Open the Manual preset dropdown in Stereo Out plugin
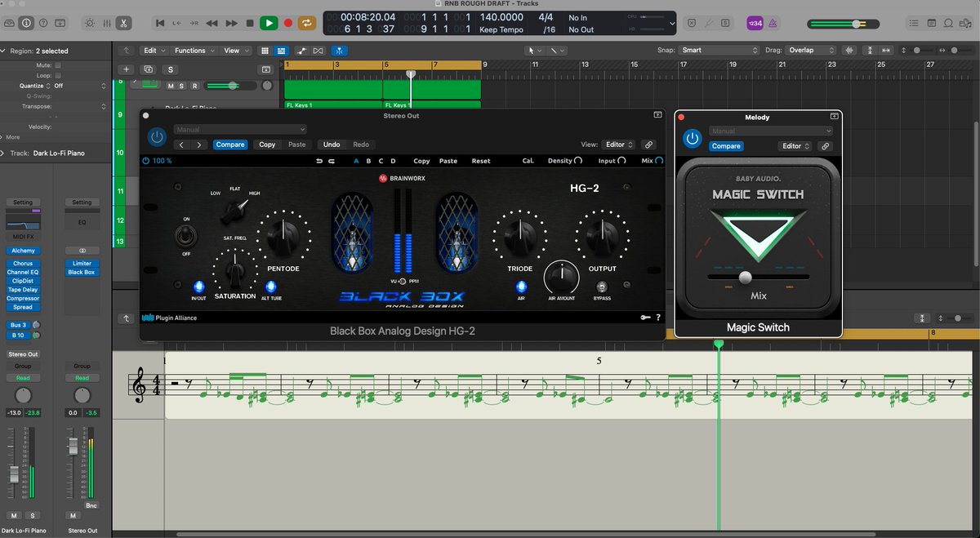This screenshot has width=980, height=538. click(x=240, y=129)
